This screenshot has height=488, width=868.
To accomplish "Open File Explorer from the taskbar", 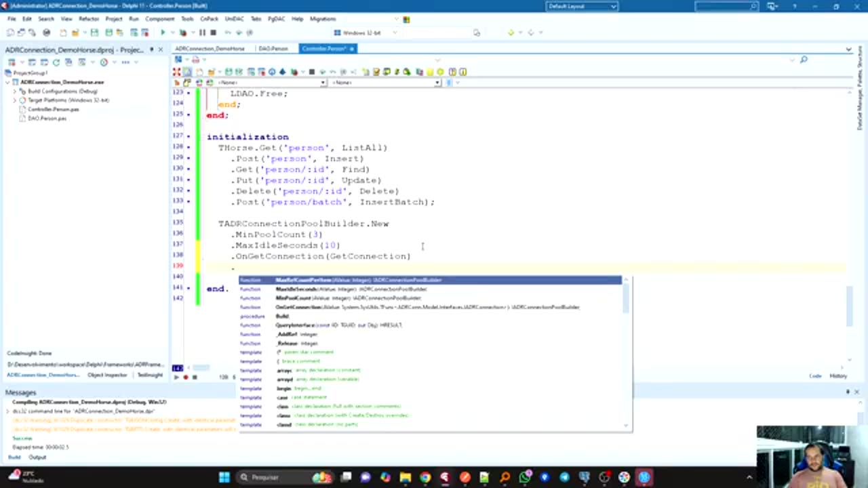I will click(406, 477).
